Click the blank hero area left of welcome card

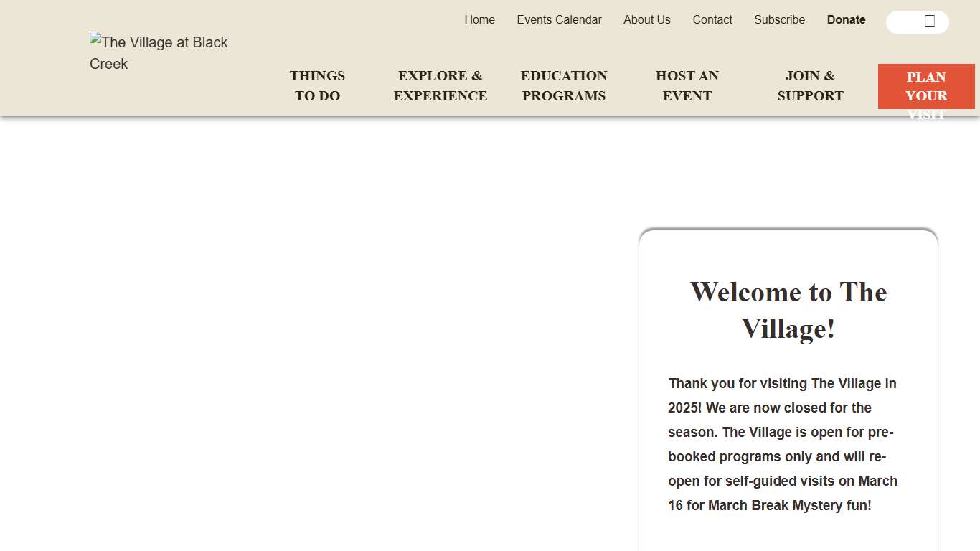point(316,344)
